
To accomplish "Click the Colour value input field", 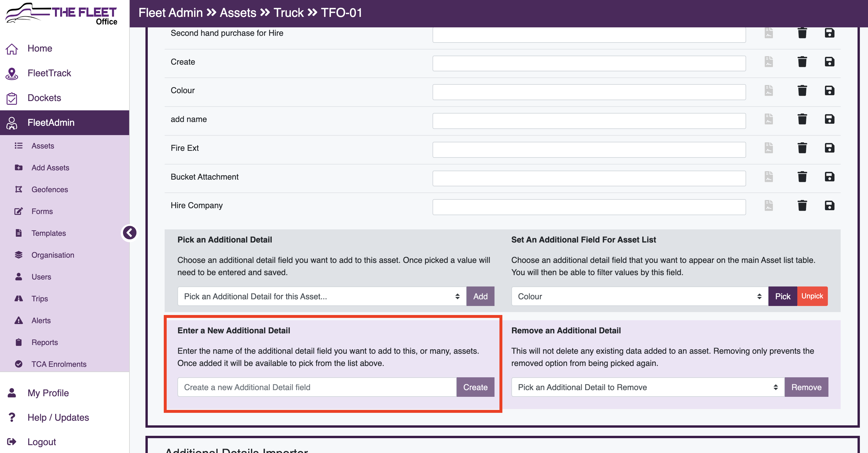I will click(x=589, y=92).
